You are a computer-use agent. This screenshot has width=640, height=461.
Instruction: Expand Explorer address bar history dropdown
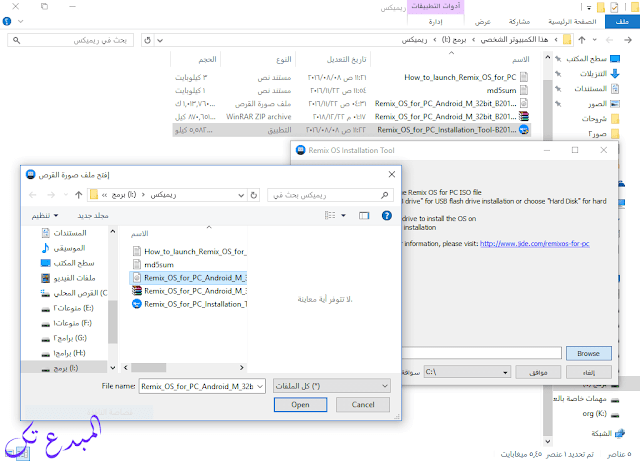coord(160,40)
